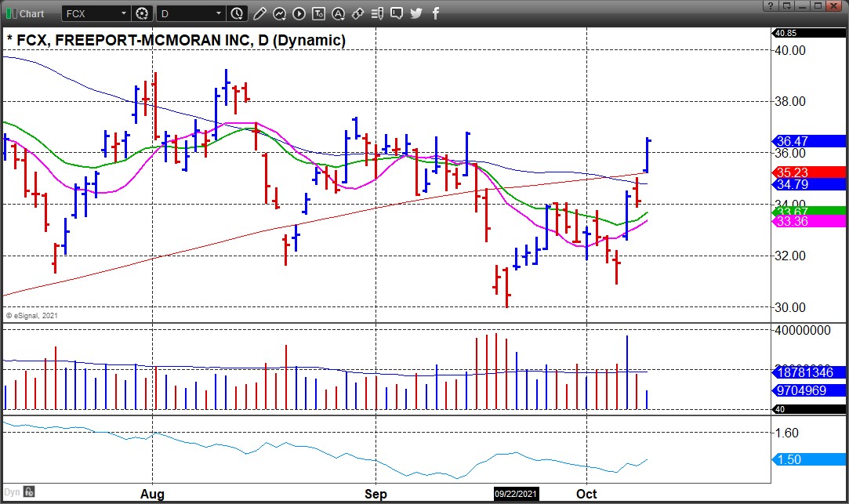849x504 pixels.
Task: Click the 30.00 price axis label
Action: [x=790, y=307]
